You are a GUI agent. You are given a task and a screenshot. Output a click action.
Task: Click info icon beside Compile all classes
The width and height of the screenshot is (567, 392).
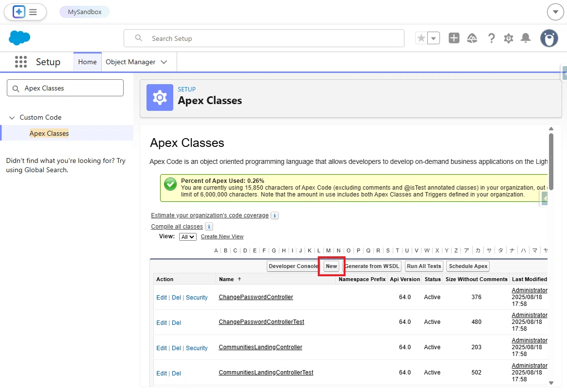point(209,227)
